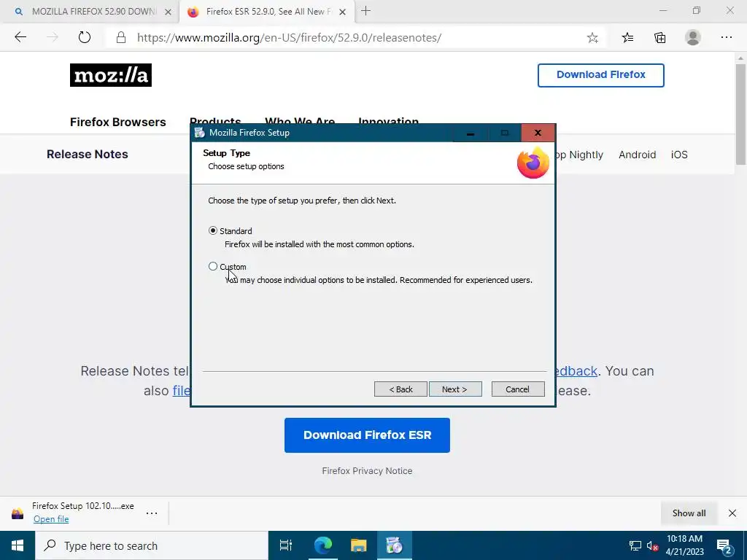Click the padlock site info icon
The width and height of the screenshot is (747, 560).
pos(121,38)
